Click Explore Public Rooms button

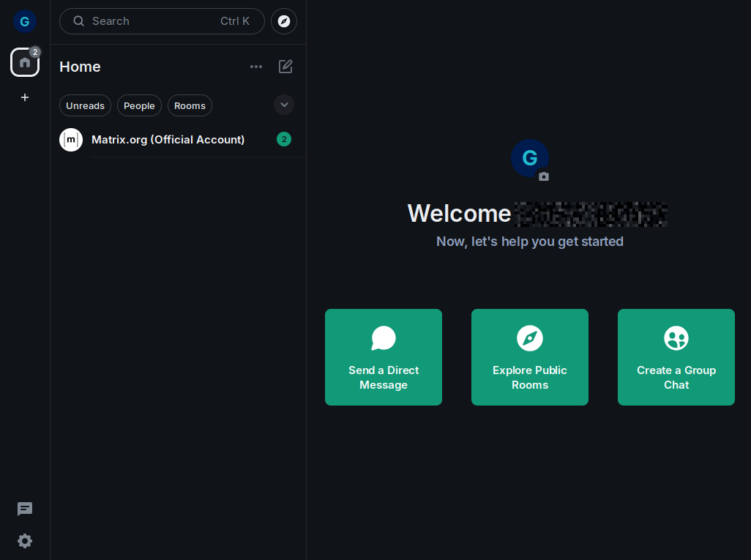click(530, 357)
